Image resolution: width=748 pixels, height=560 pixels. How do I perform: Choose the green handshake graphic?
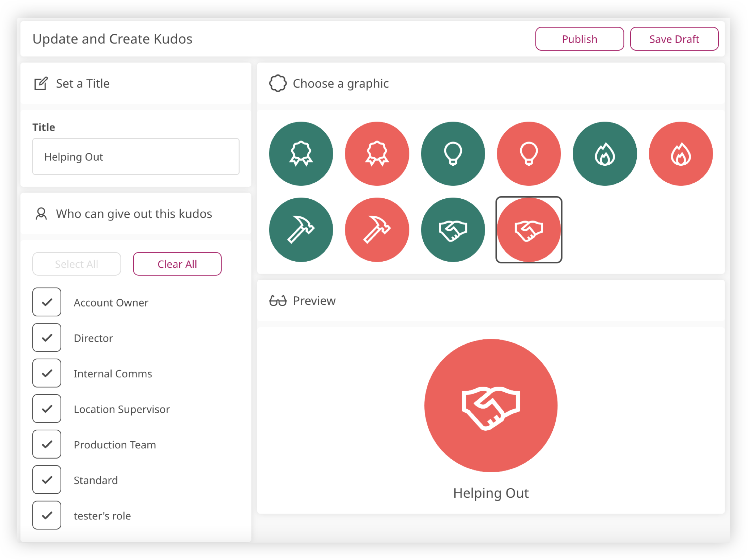[453, 230]
